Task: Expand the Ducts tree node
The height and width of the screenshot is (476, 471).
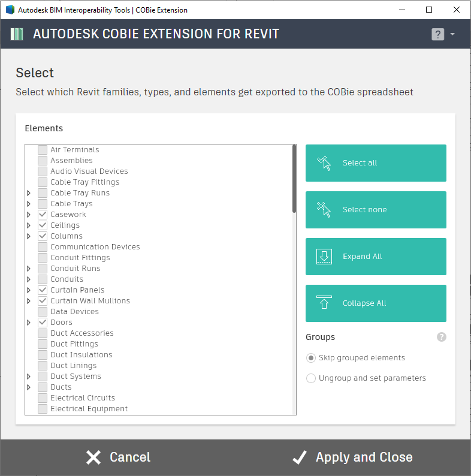Action: tap(29, 387)
